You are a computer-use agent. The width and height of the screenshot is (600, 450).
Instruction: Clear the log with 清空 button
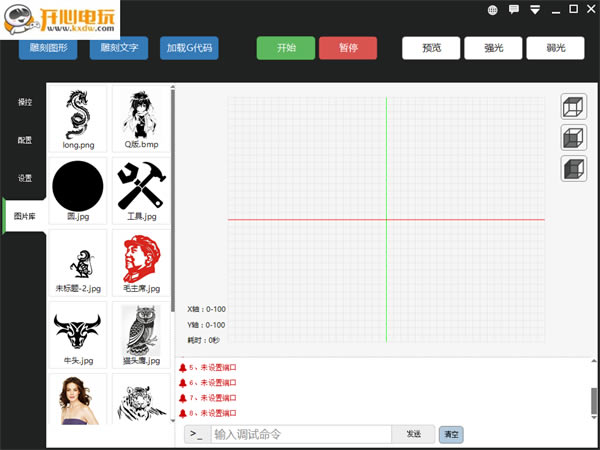pos(451,435)
